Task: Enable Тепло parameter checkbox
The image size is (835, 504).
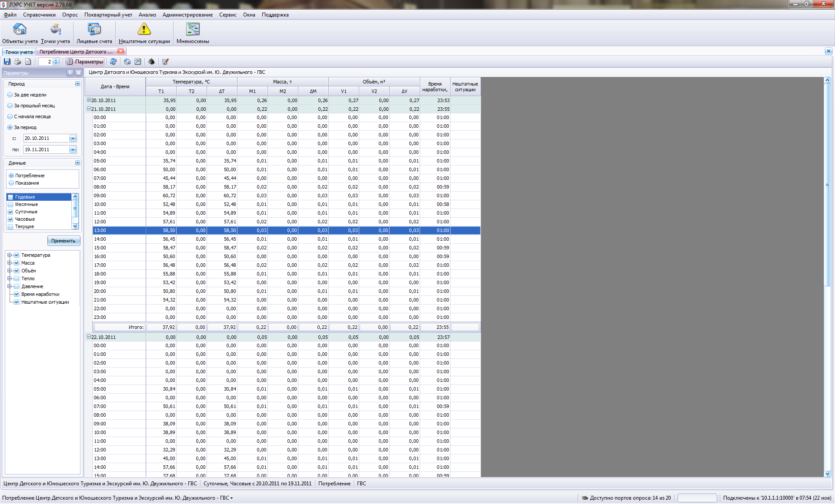Action: point(17,279)
